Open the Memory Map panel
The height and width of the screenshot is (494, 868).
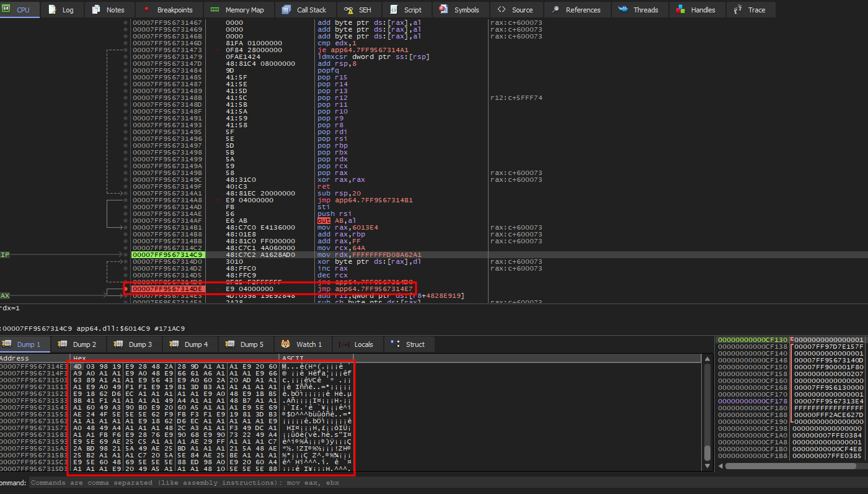[239, 9]
